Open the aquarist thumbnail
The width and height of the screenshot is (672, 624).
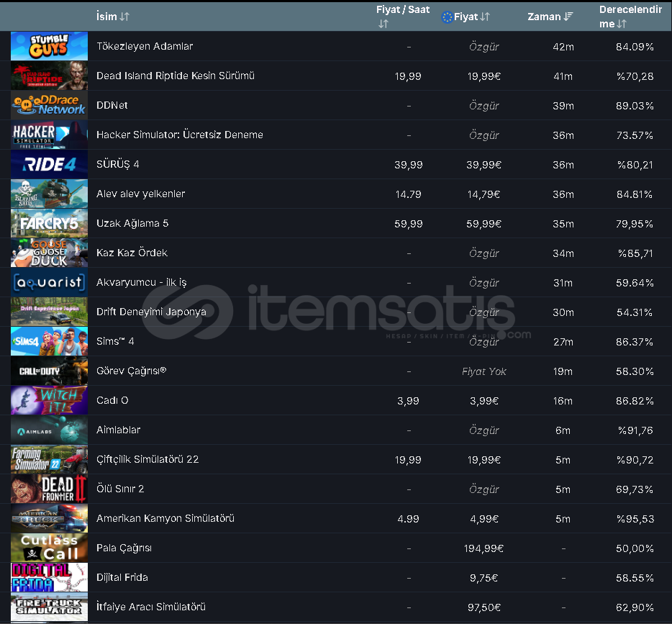[x=50, y=282]
